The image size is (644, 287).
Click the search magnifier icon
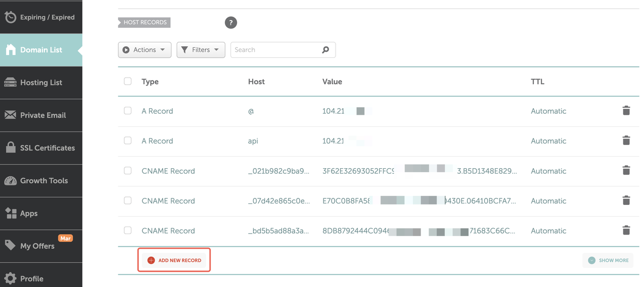click(x=326, y=50)
